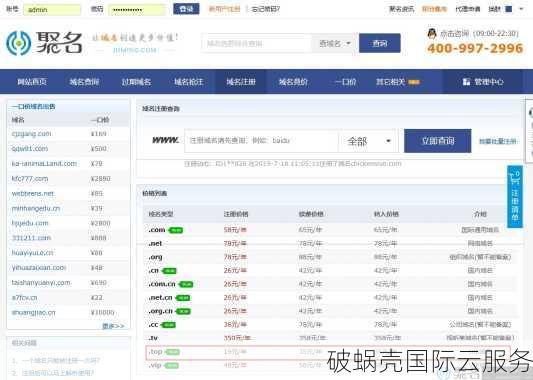Open the 查域名 dropdown in header search
This screenshot has width=533, height=380.
pyautogui.click(x=334, y=44)
